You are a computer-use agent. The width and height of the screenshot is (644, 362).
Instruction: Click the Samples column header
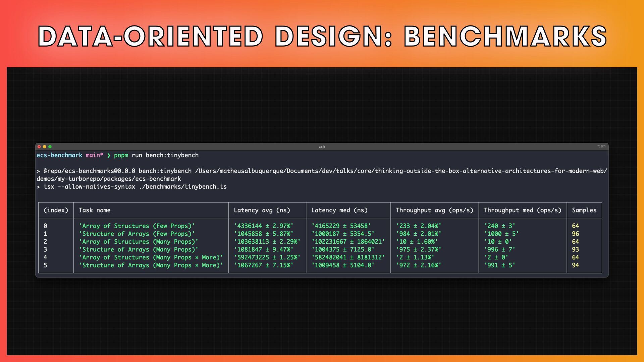584,210
